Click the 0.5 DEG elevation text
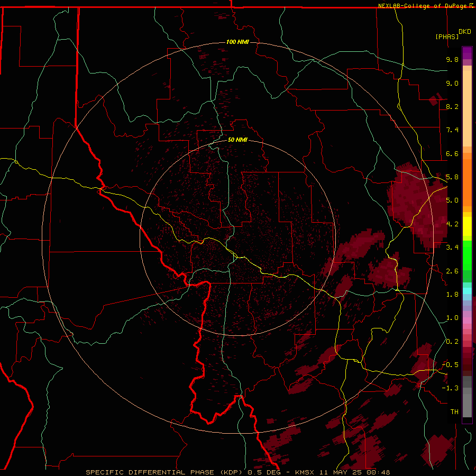The image size is (476, 476). click(x=264, y=472)
